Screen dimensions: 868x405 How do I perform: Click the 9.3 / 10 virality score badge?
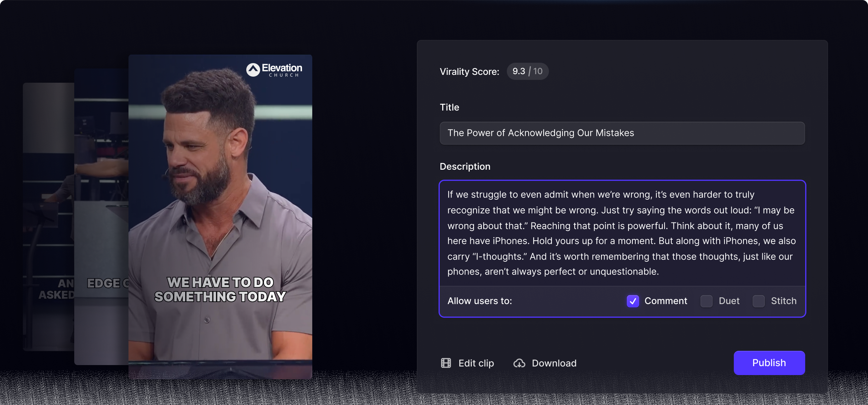(528, 71)
